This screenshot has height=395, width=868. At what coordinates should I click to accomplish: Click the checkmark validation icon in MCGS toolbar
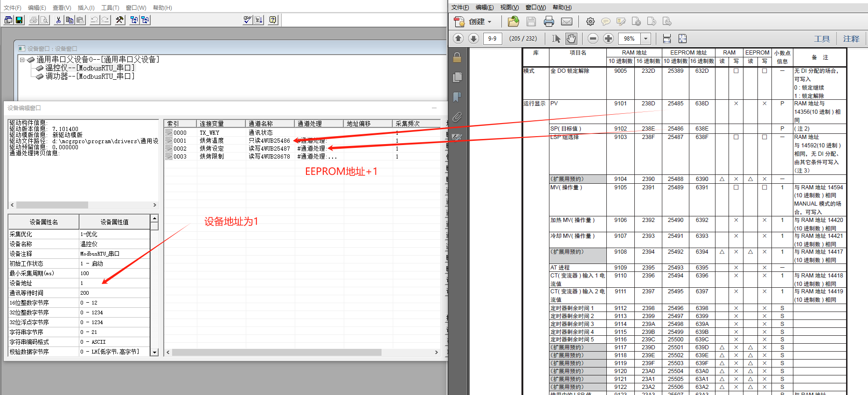(248, 20)
